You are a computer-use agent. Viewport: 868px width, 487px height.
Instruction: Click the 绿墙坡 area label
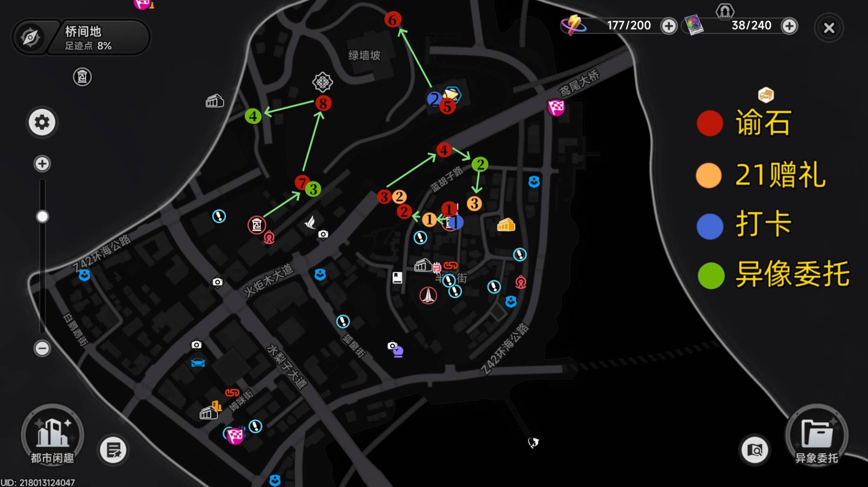(x=364, y=56)
